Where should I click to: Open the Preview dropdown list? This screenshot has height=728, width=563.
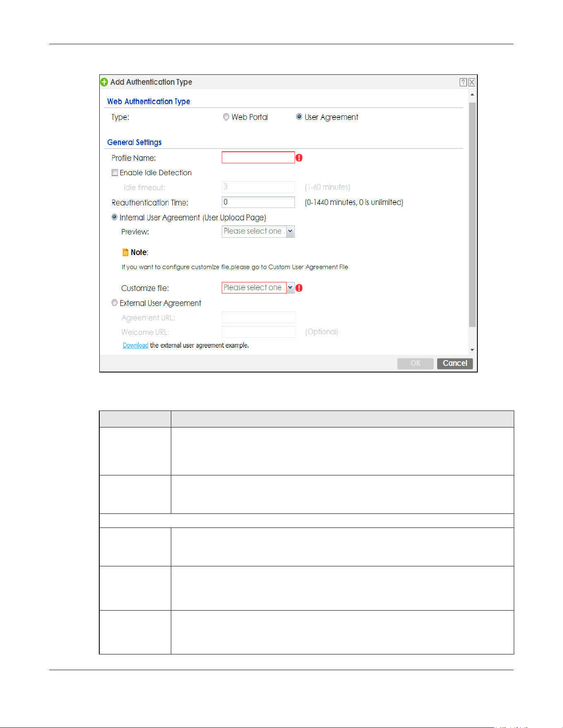[290, 232]
